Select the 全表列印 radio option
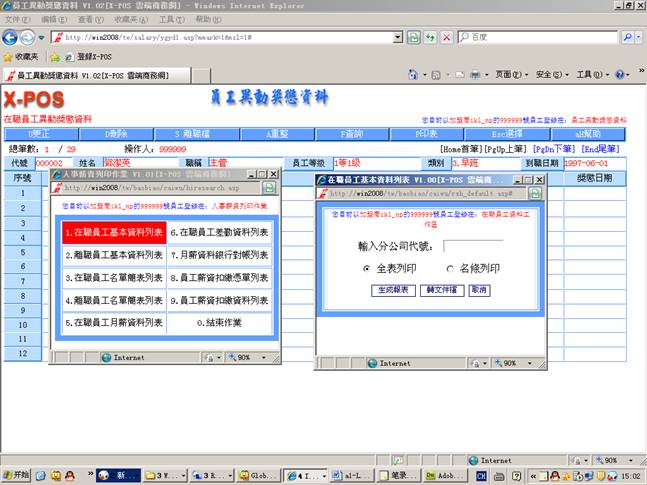This screenshot has height=485, width=647. tap(366, 269)
